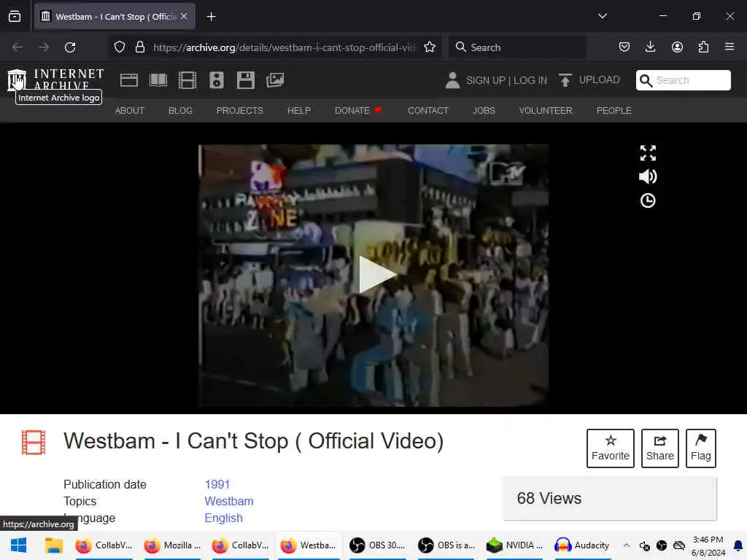The height and width of the screenshot is (560, 747).
Task: Open the Extensions puzzle icon
Action: coord(703,47)
